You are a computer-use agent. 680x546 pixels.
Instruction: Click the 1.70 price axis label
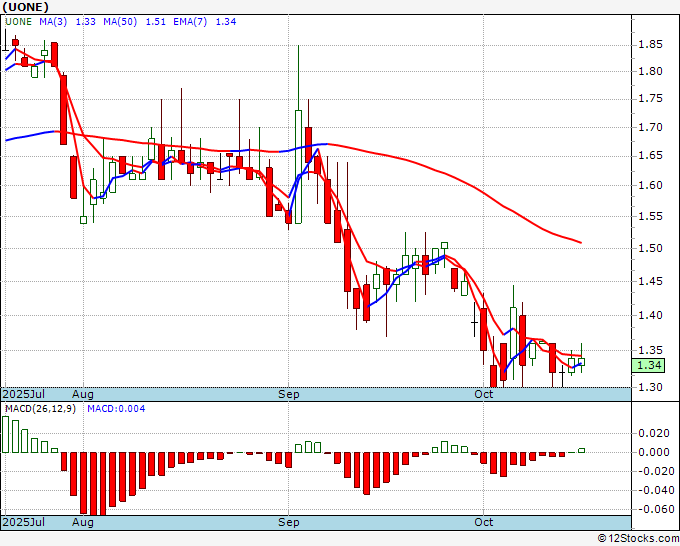pos(650,128)
